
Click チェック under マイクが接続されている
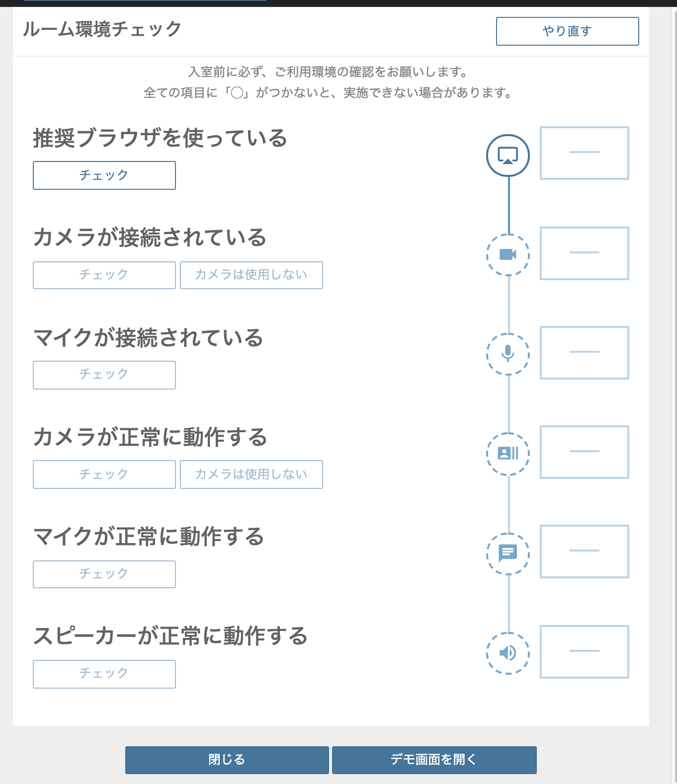(104, 375)
